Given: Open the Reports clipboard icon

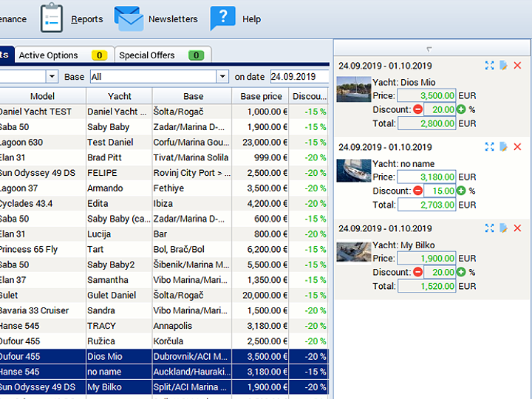Looking at the screenshot, I should coord(52,18).
